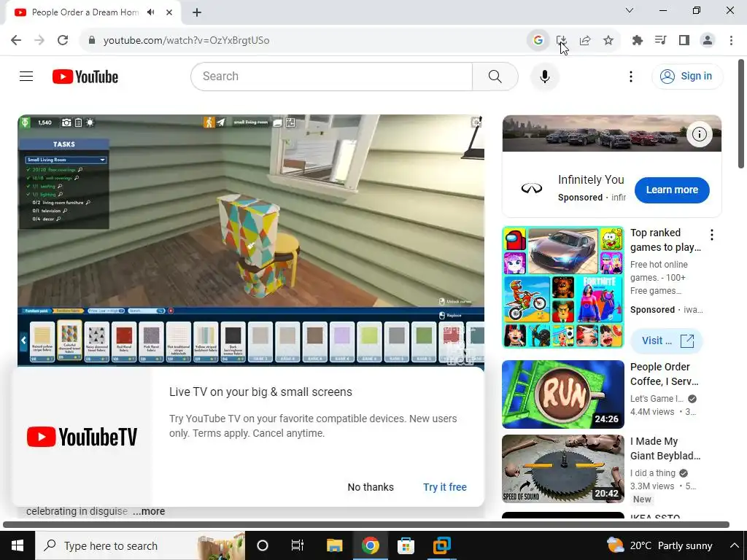Click the vertical page scrollbar
The width and height of the screenshot is (747, 560).
(x=741, y=114)
